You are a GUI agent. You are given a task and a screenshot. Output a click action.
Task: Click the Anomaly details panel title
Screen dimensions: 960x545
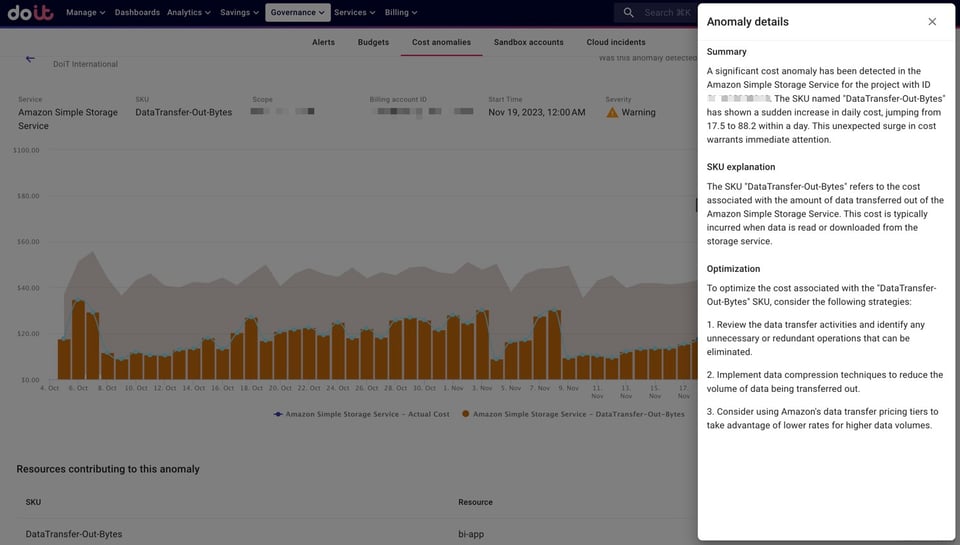(748, 21)
